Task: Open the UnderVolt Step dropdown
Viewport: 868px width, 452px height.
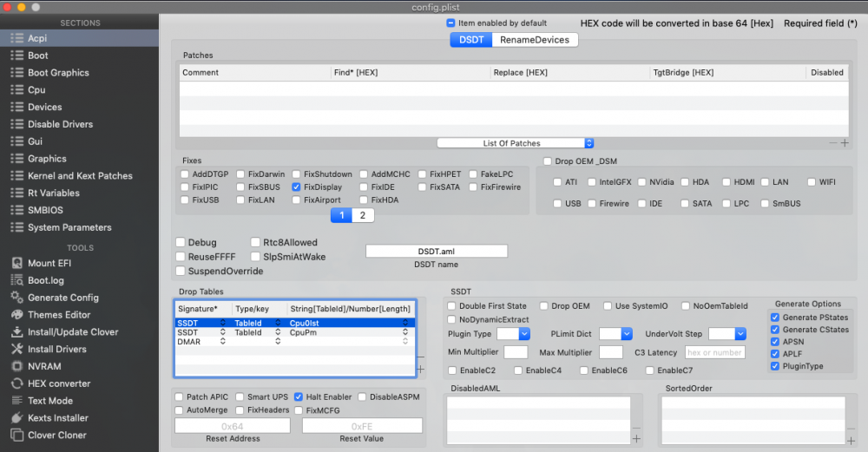Action: 727,334
